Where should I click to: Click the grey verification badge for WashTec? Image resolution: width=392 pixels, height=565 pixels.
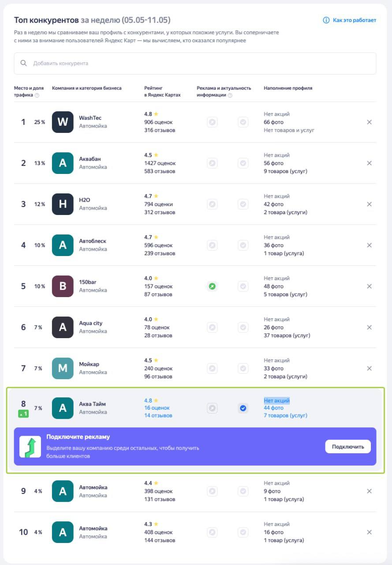coord(243,122)
